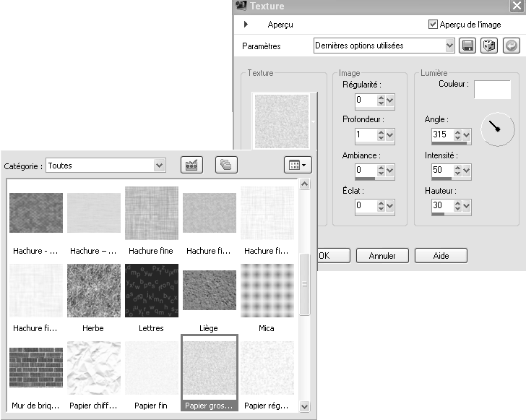Open the thumbnail view options button
This screenshot has height=420, width=526.
297,165
